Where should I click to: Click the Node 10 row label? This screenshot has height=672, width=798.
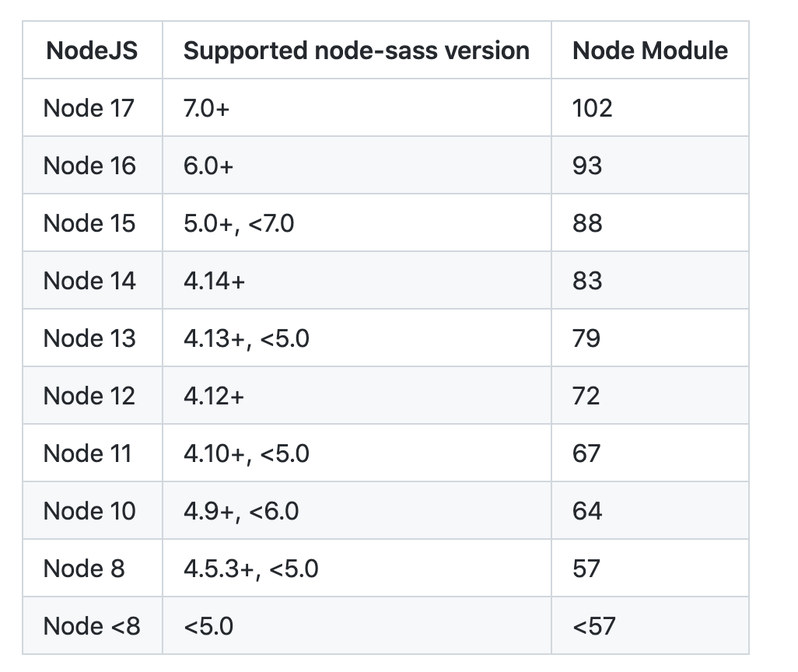point(89,511)
